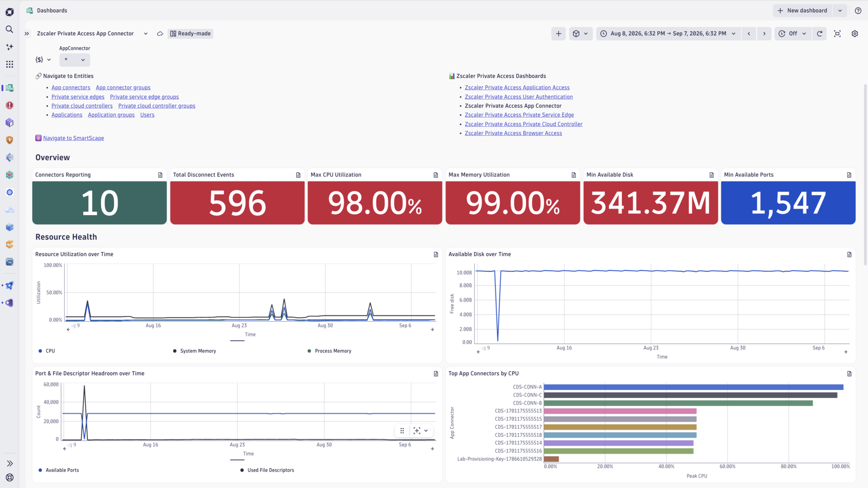The image size is (868, 488).
Task: Open the dashboard title dropdown chevron
Action: 146,33
